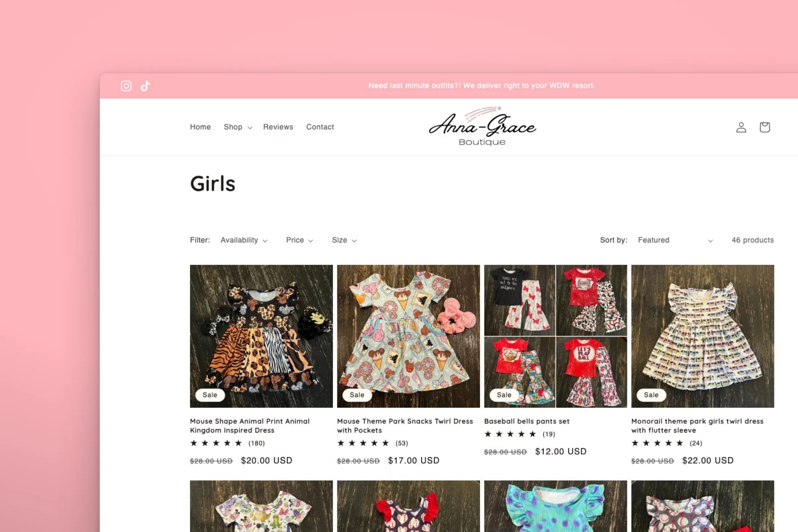Image resolution: width=798 pixels, height=532 pixels.
Task: Click Mouse Theme Park Snacks dress title
Action: point(405,426)
